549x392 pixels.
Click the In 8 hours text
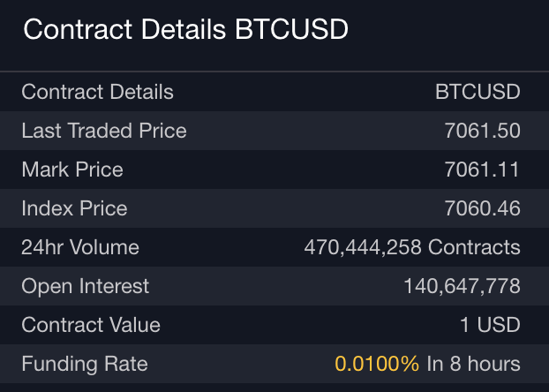pyautogui.click(x=473, y=364)
